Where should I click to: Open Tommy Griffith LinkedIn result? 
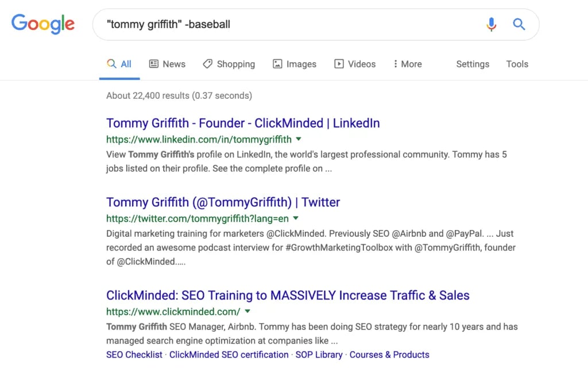pos(243,123)
